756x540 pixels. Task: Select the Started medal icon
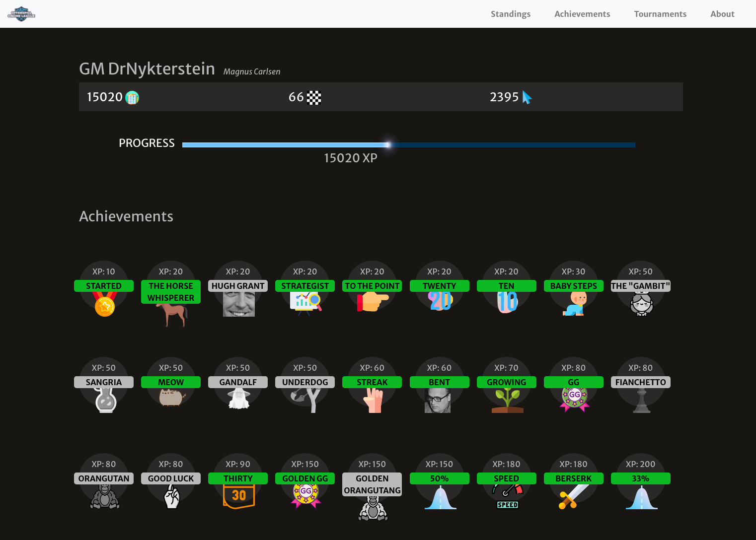pos(104,304)
